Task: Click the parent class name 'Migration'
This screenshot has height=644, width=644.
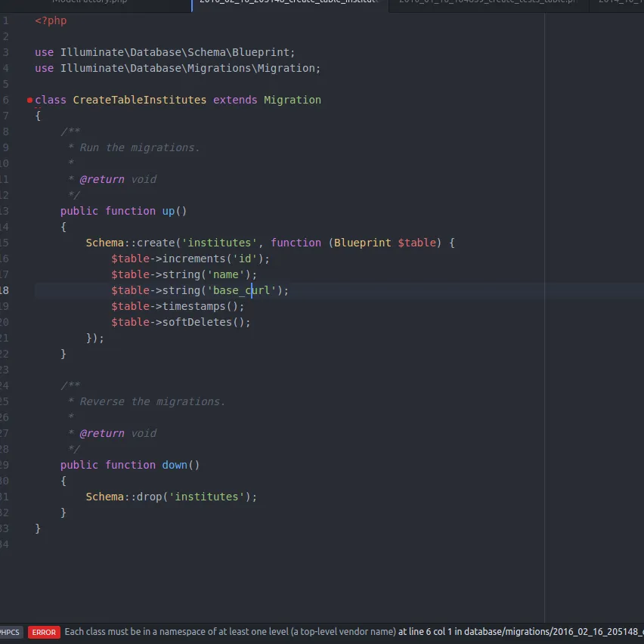Action: click(293, 100)
